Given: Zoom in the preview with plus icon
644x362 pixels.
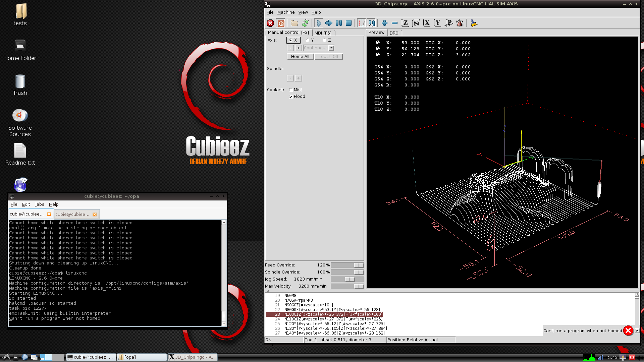Looking at the screenshot, I should 384,23.
